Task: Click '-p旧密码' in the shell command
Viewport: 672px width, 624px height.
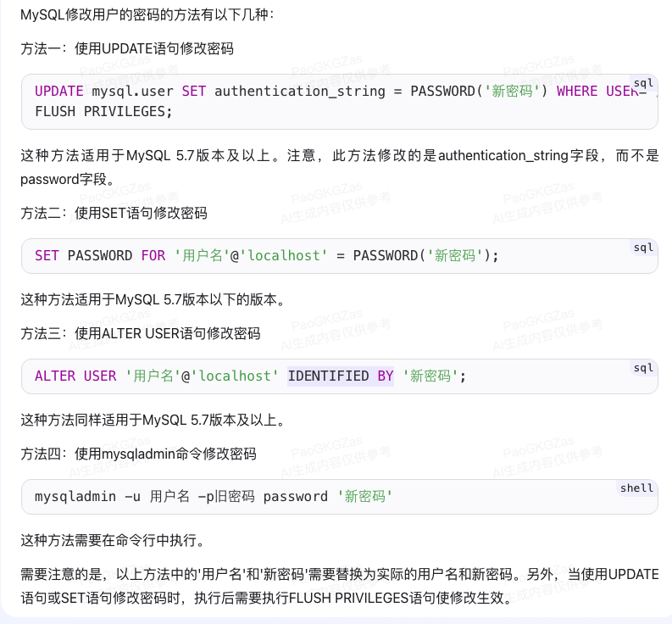Action: [x=226, y=497]
